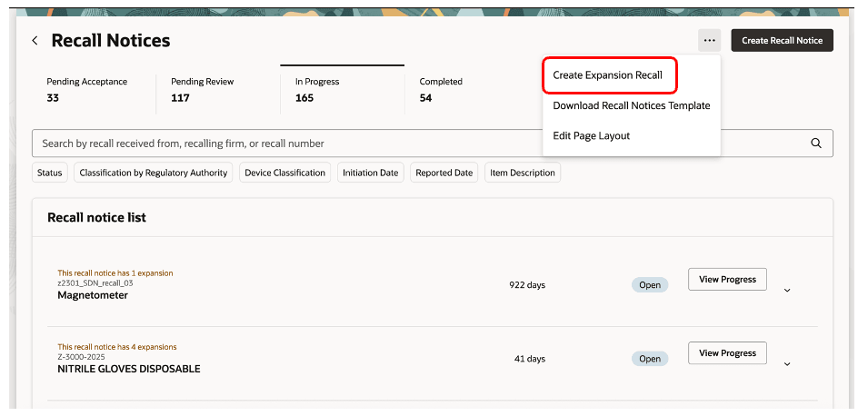Click the '922 days' value

click(527, 285)
